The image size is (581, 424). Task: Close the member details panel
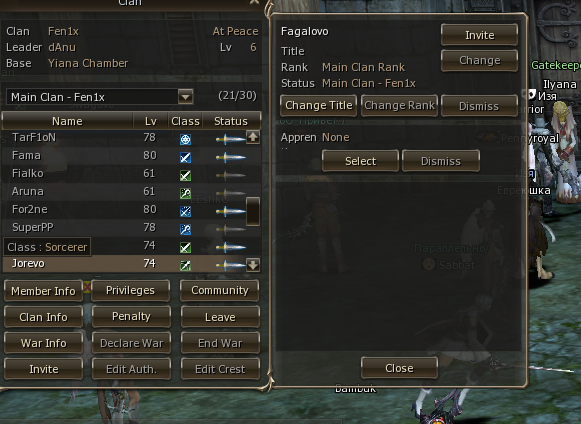[399, 368]
